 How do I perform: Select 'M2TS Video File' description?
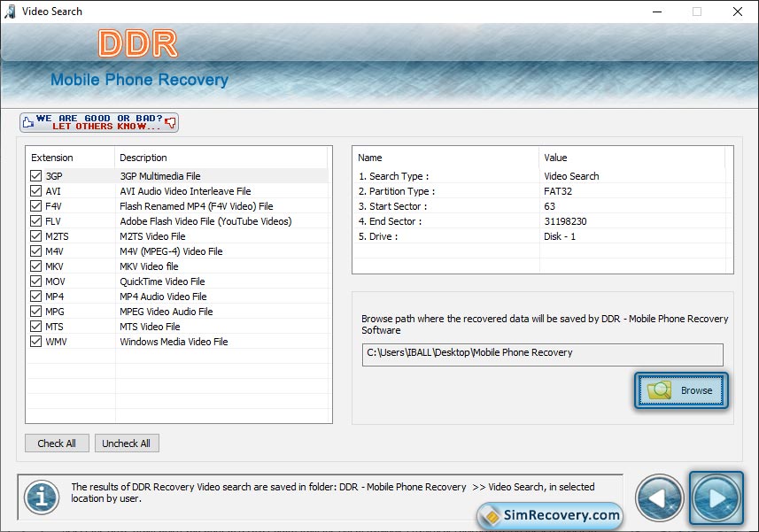click(x=152, y=236)
